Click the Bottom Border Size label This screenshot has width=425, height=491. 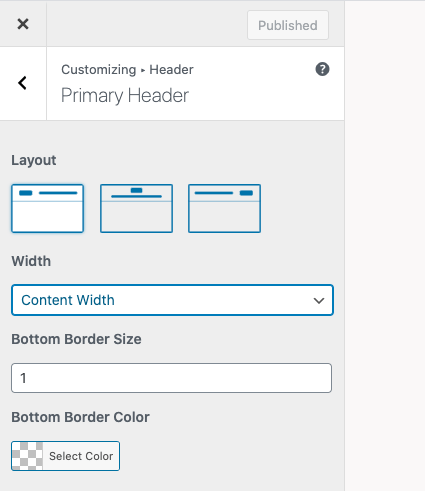(76, 339)
